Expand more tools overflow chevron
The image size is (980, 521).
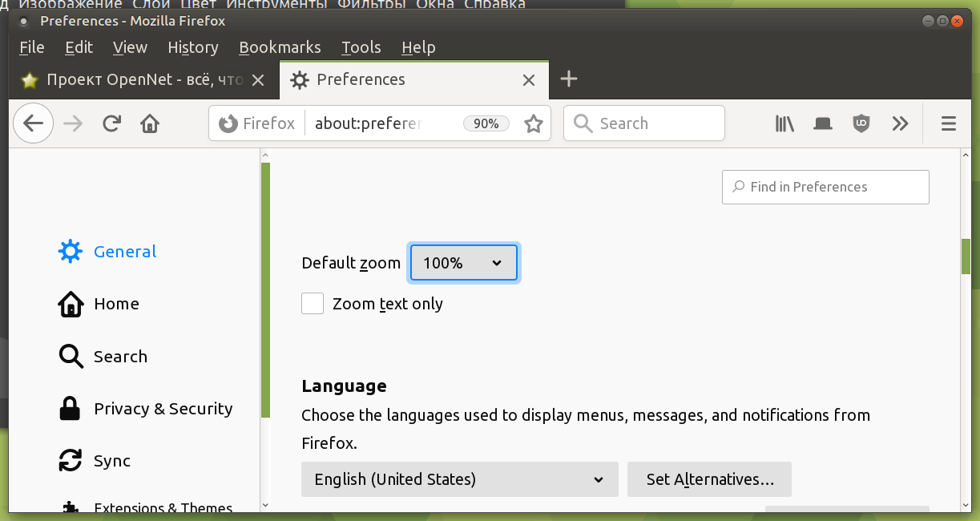tap(900, 123)
